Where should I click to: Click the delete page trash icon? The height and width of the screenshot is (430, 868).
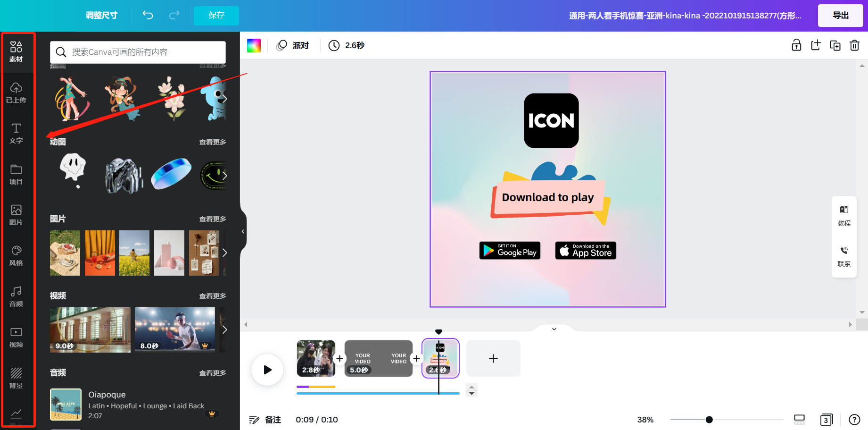coord(854,45)
